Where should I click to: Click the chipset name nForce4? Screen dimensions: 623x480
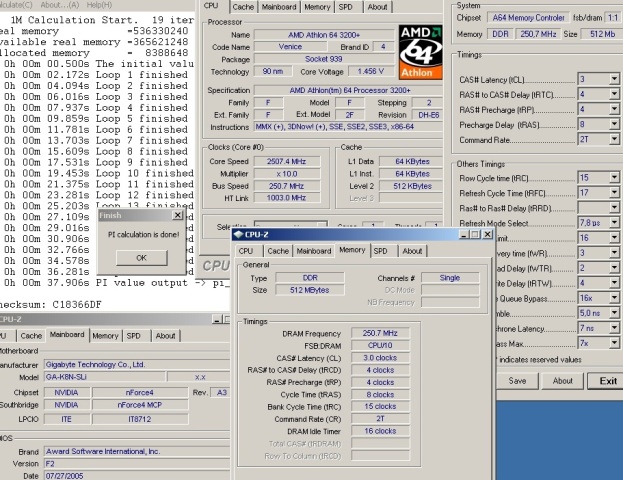140,393
